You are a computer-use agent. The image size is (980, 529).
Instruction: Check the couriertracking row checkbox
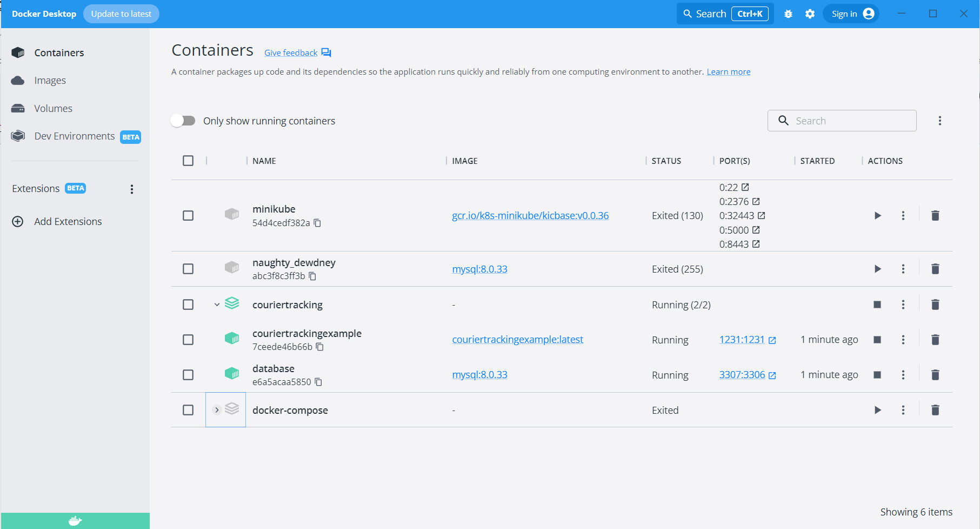pyautogui.click(x=188, y=305)
